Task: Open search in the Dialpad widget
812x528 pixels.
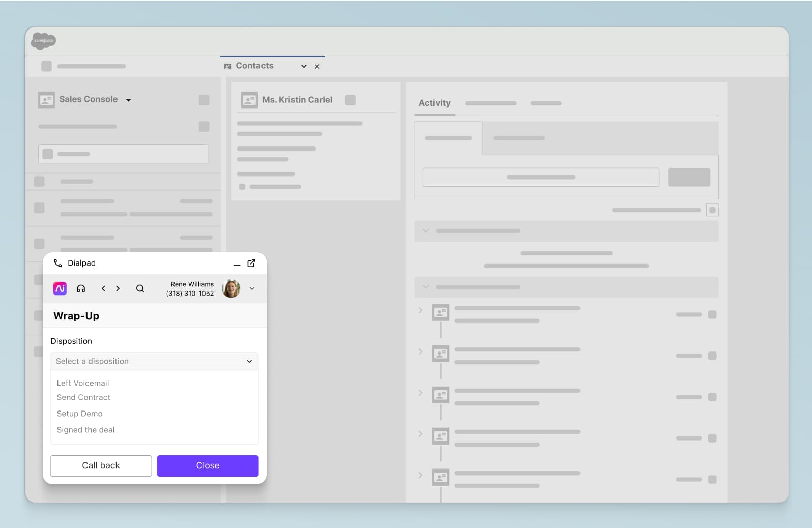Action: (x=140, y=288)
